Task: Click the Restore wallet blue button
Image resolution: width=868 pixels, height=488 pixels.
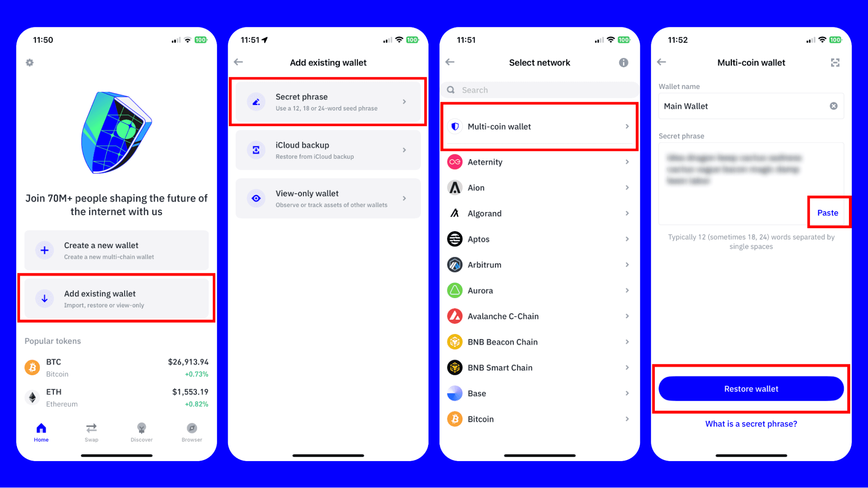Action: 751,389
